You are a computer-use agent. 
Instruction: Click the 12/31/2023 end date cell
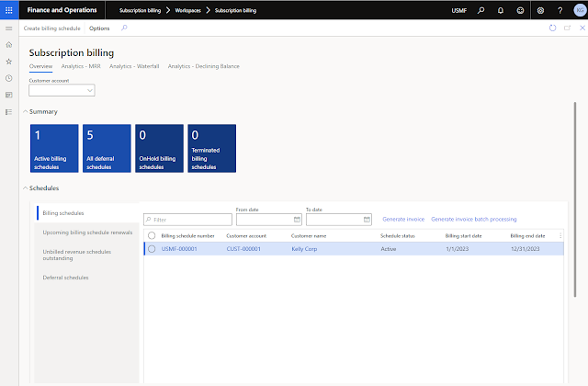point(525,249)
